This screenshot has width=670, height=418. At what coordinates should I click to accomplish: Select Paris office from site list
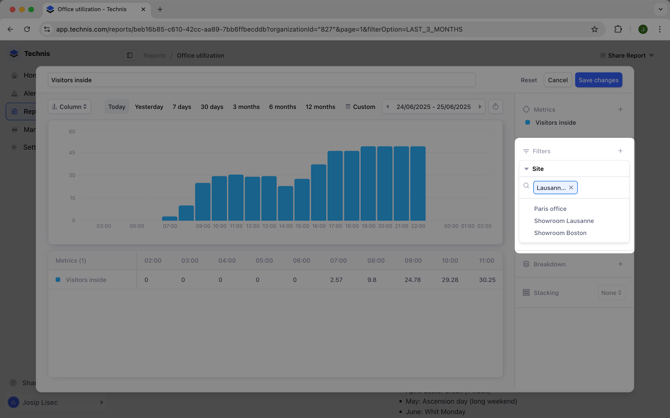coord(550,209)
